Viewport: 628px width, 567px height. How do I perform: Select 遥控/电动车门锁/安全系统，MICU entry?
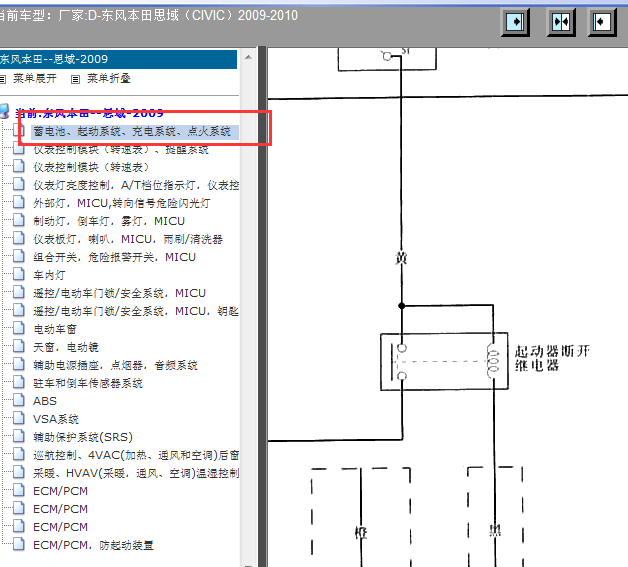point(119,293)
